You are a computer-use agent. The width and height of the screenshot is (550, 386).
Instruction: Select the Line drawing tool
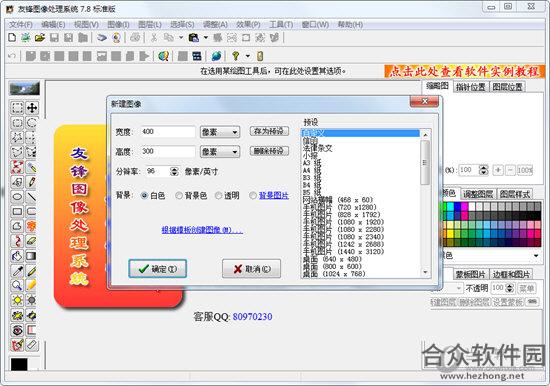pos(32,197)
